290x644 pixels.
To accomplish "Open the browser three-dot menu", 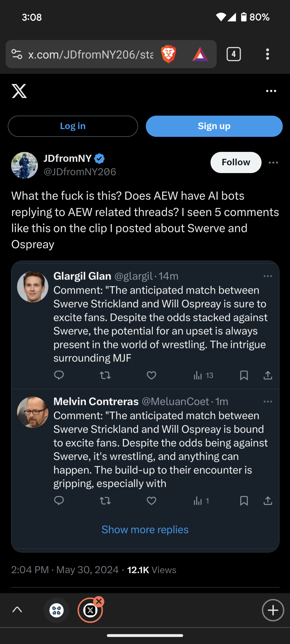I will click(x=267, y=54).
